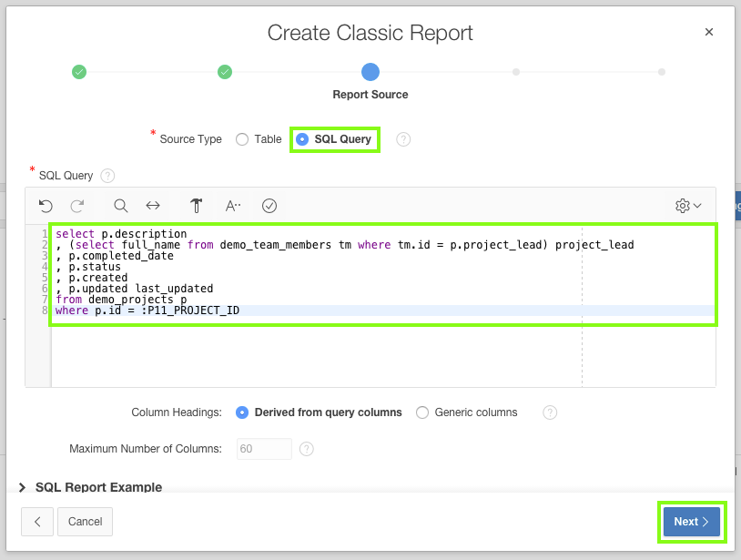Image resolution: width=741 pixels, height=560 pixels.
Task: Click the Report Source wizard step
Action: pos(370,71)
